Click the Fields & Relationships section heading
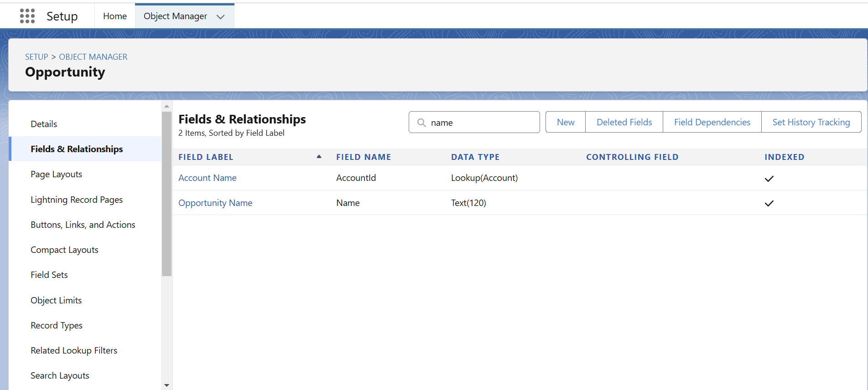The width and height of the screenshot is (868, 390). tap(242, 119)
